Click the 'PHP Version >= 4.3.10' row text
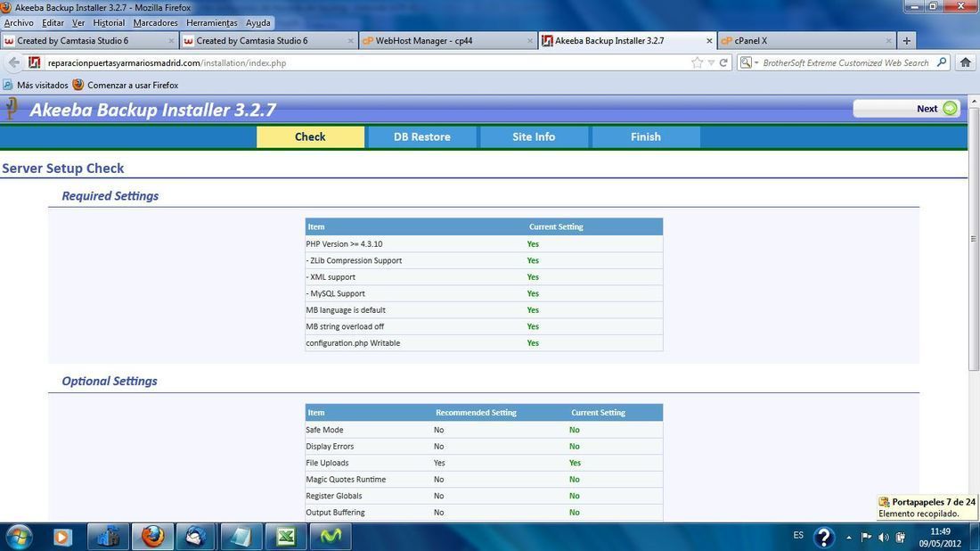This screenshot has width=980, height=551. point(344,244)
